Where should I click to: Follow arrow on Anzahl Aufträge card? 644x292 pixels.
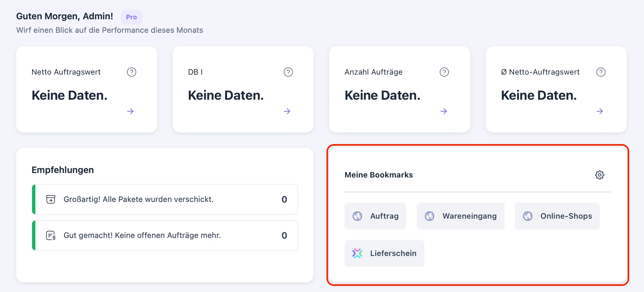[x=444, y=111]
